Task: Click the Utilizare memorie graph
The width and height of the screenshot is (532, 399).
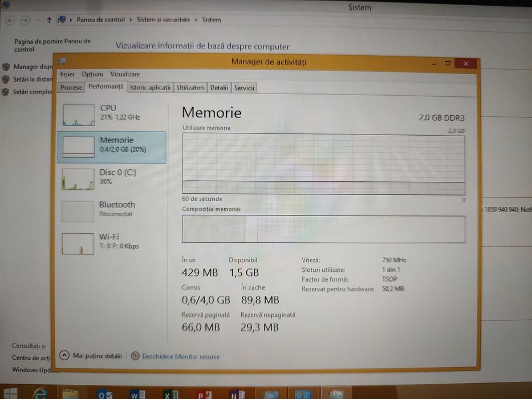Action: coord(323,164)
